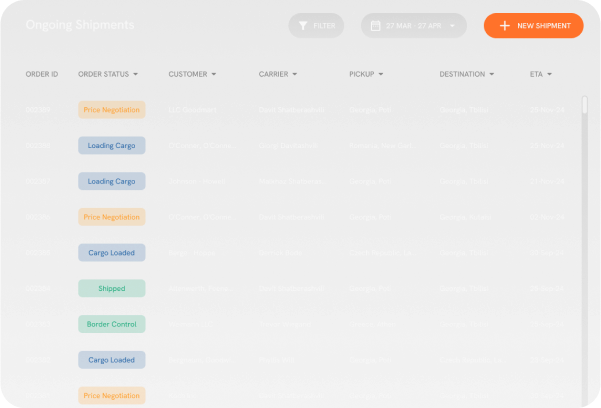Click the plus icon on New Shipment
601x408 pixels.
(505, 26)
